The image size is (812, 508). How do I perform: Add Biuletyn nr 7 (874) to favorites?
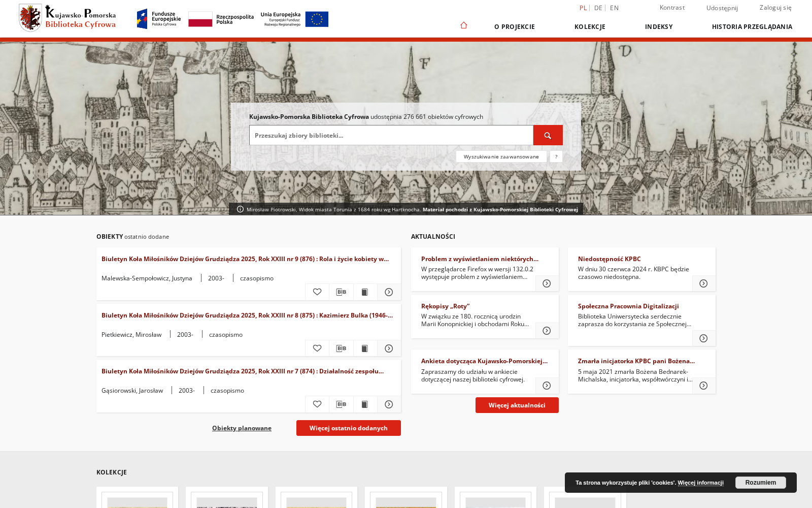pos(317,404)
